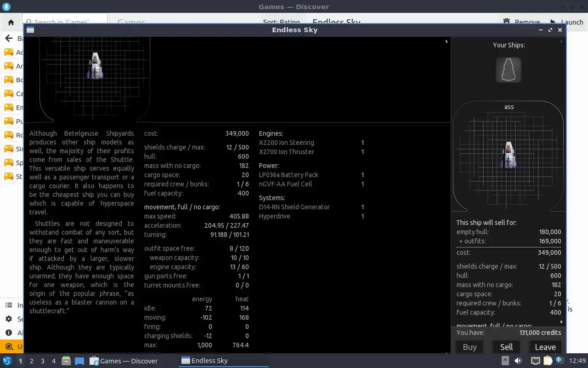Select the 'En' category icon in Discover sidebar
The image size is (588, 368).
(x=9, y=107)
